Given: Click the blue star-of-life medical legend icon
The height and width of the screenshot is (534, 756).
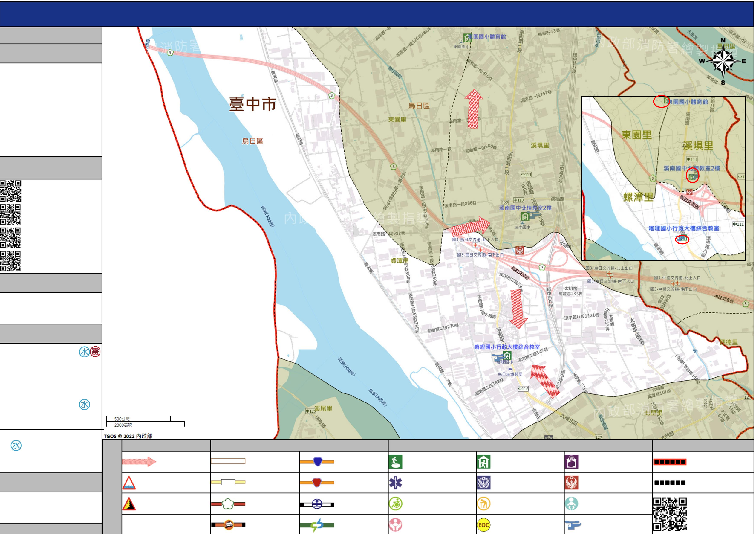Looking at the screenshot, I should (x=395, y=483).
